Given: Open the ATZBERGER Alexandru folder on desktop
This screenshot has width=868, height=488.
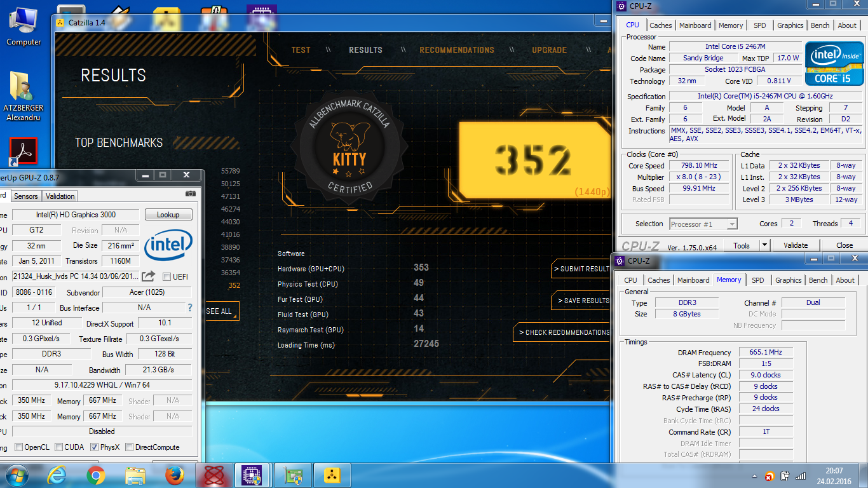Looking at the screenshot, I should click(x=24, y=95).
